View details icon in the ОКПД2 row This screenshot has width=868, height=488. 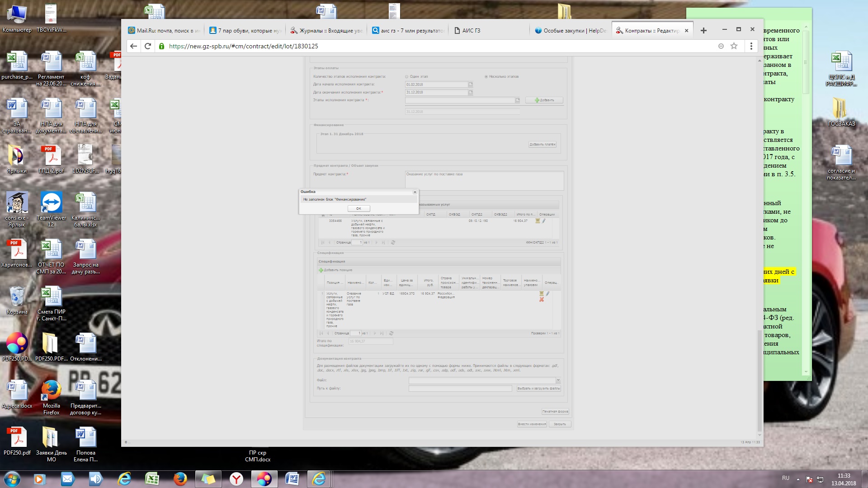(538, 221)
